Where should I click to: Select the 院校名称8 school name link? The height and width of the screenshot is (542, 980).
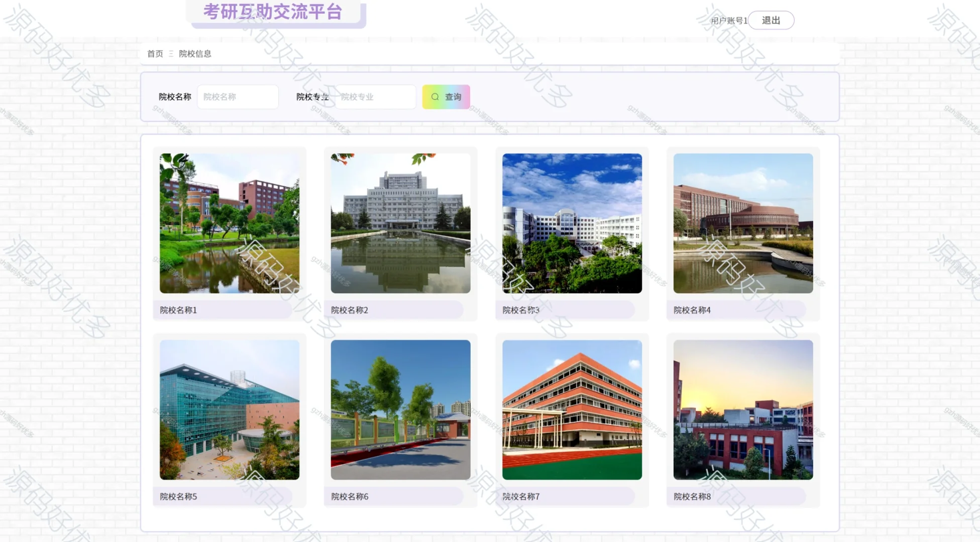pos(691,496)
